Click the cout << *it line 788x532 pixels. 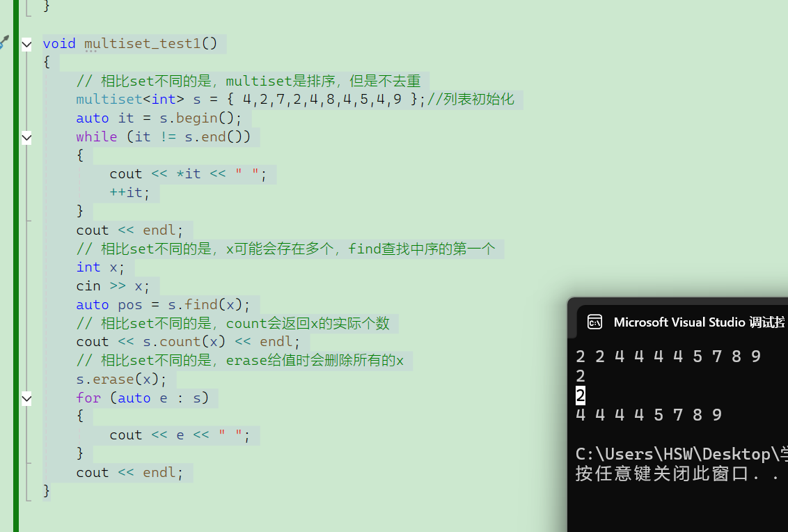click(188, 174)
